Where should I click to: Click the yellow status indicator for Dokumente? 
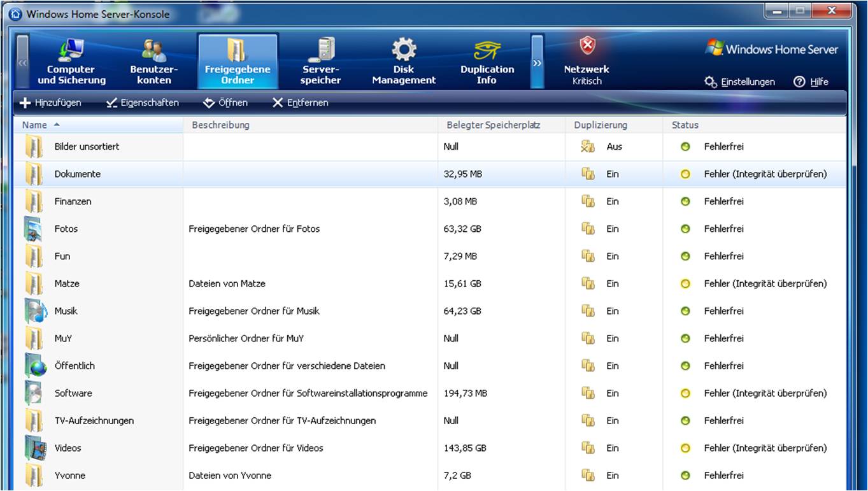(685, 174)
